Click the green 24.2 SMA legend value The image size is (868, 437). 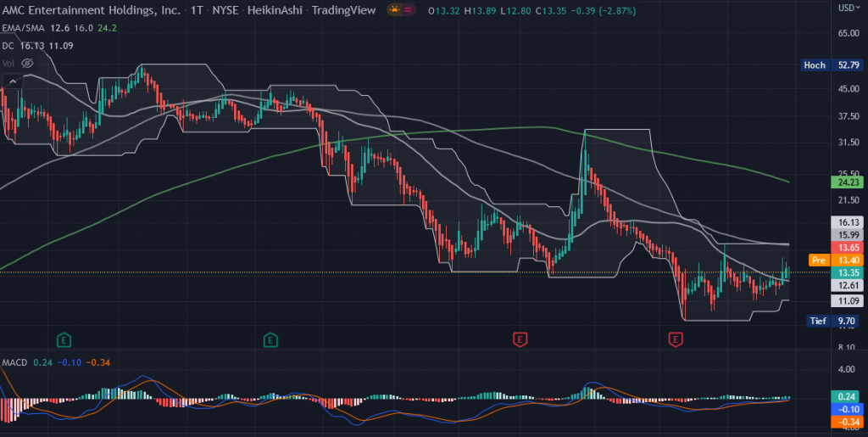[x=108, y=28]
